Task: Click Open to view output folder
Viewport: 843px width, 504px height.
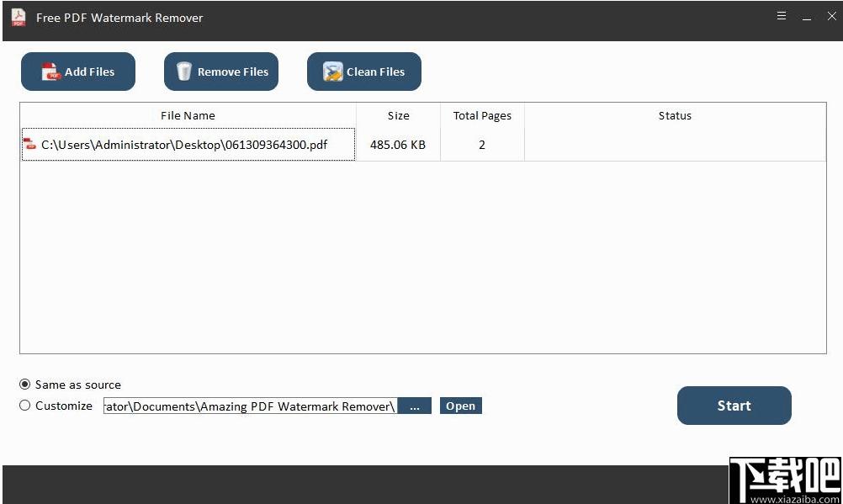Action: click(x=461, y=406)
